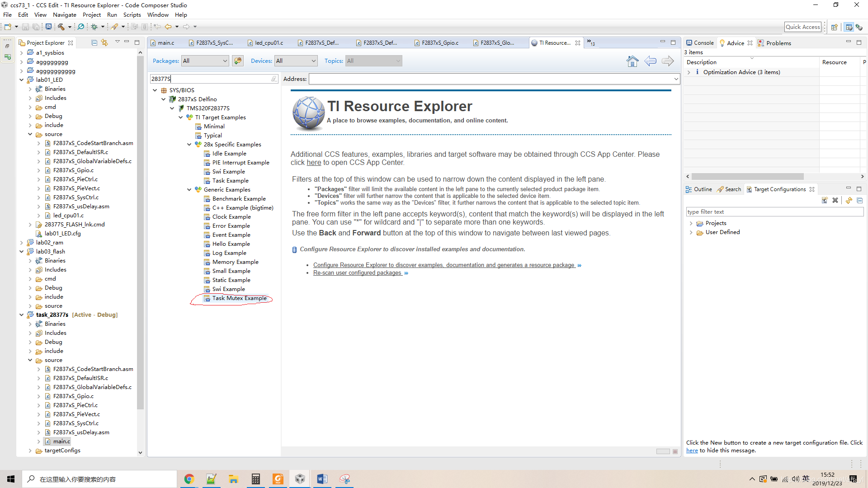Collapse all in Project Explorer
Viewport: 868px width, 488px height.
94,43
